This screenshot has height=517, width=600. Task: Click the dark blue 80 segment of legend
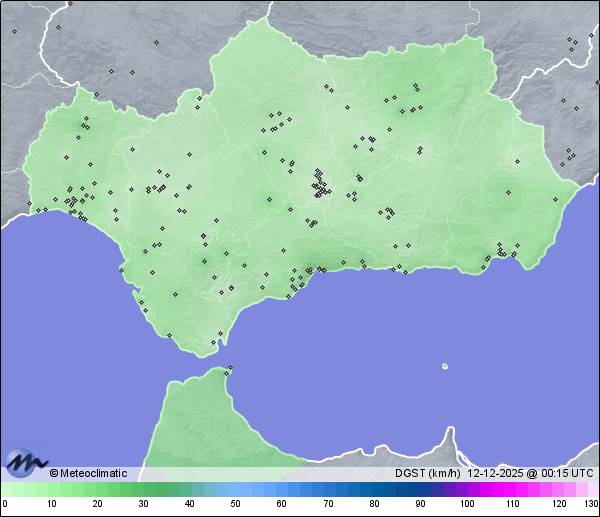click(374, 489)
